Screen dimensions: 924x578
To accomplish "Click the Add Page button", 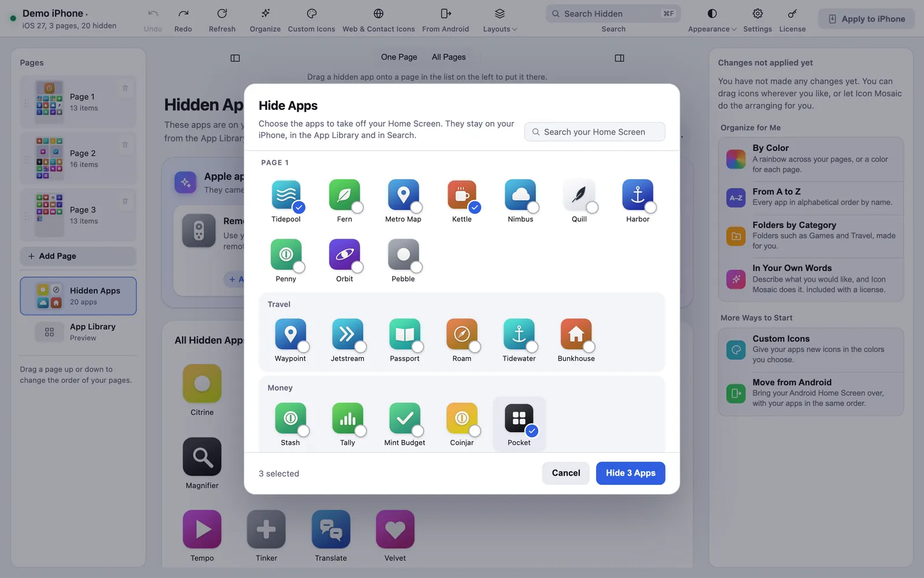I will tap(79, 256).
